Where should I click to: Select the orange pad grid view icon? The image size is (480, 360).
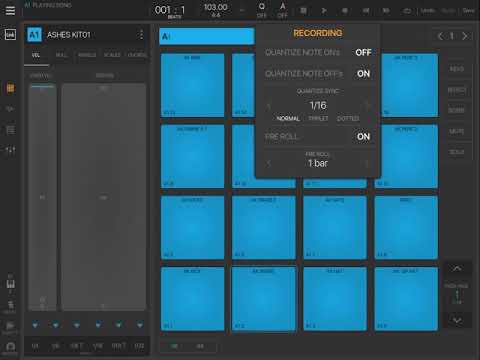pos(10,88)
